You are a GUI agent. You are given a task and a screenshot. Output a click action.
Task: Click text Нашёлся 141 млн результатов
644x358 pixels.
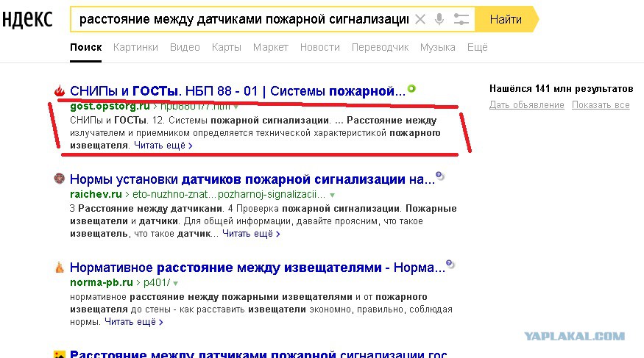pos(561,88)
